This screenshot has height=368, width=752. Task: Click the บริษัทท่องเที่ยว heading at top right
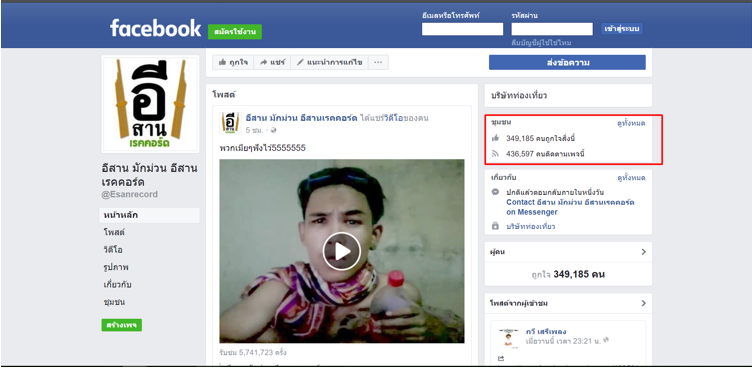coord(519,95)
